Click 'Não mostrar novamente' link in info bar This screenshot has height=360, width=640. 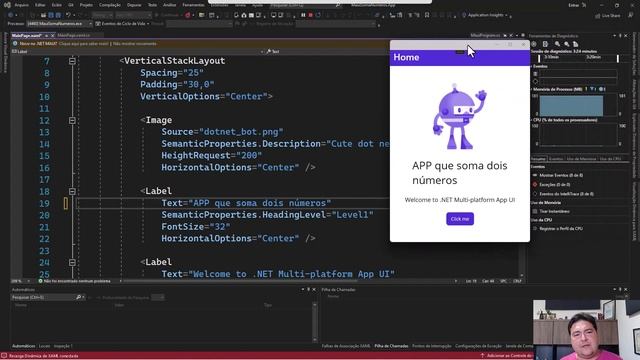[x=134, y=43]
